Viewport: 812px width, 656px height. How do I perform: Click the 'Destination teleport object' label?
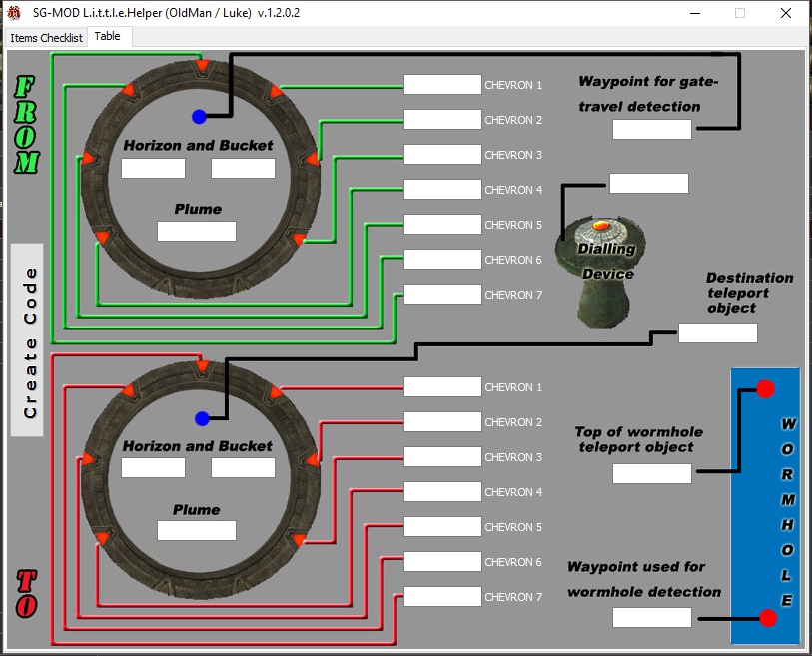pyautogui.click(x=749, y=293)
